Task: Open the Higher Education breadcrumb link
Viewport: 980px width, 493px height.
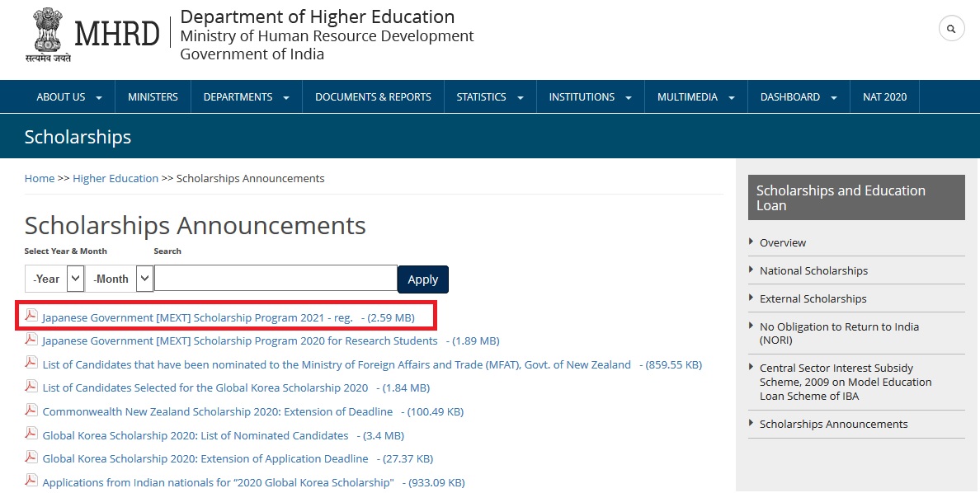Action: click(115, 178)
